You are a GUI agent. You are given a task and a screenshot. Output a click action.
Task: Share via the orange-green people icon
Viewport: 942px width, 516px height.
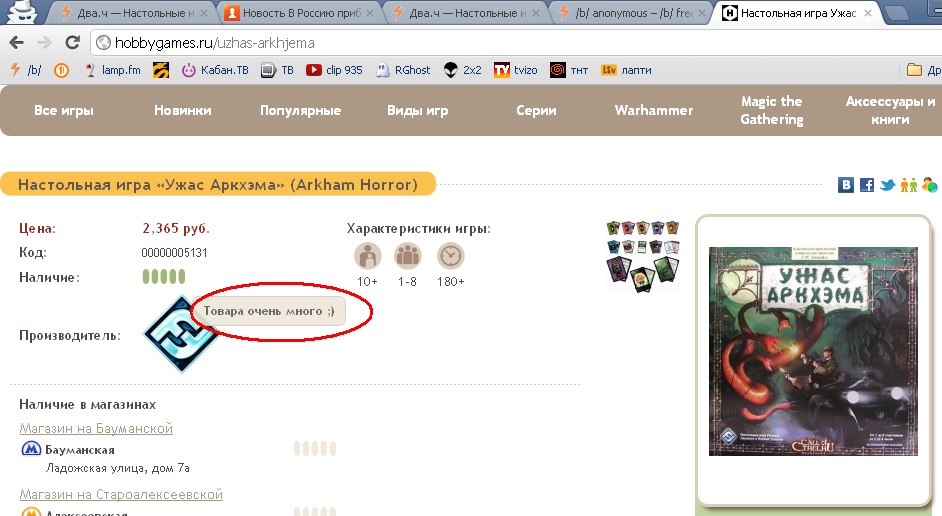pyautogui.click(x=908, y=185)
